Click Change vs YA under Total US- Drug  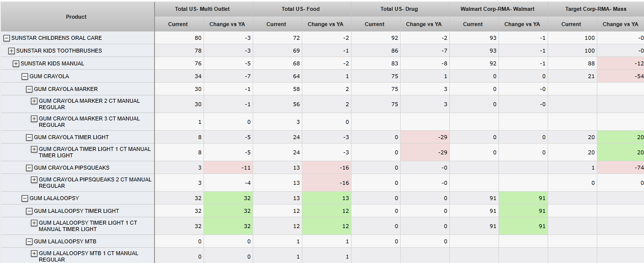pyautogui.click(x=423, y=24)
